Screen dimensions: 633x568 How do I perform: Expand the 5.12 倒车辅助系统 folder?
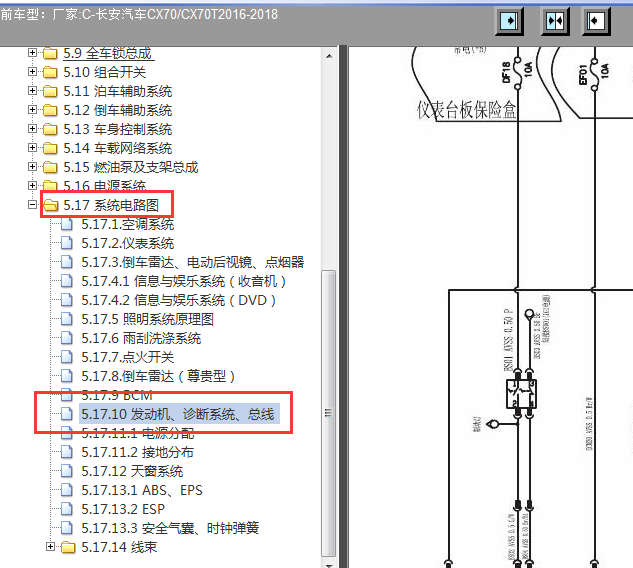tap(32, 109)
